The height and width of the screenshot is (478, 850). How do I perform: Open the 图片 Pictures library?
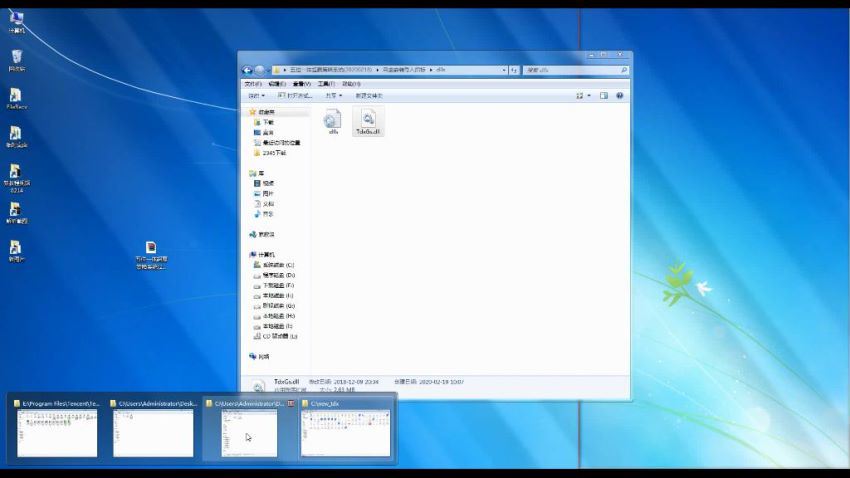coord(264,193)
